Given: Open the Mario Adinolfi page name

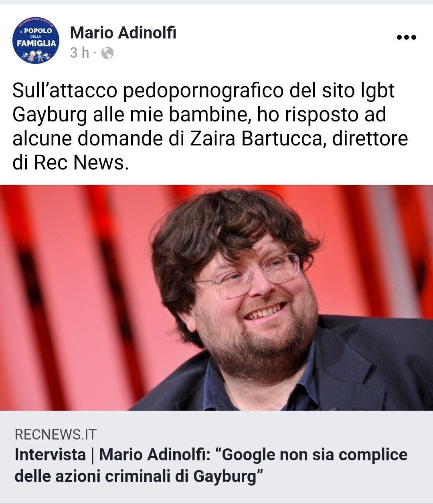Looking at the screenshot, I should (123, 33).
